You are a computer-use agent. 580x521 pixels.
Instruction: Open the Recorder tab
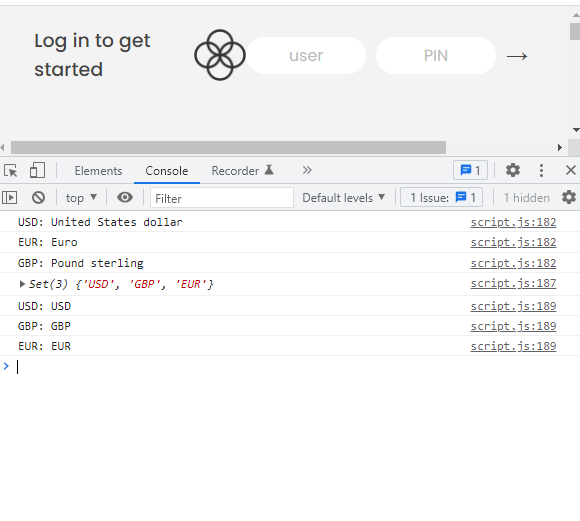[242, 171]
